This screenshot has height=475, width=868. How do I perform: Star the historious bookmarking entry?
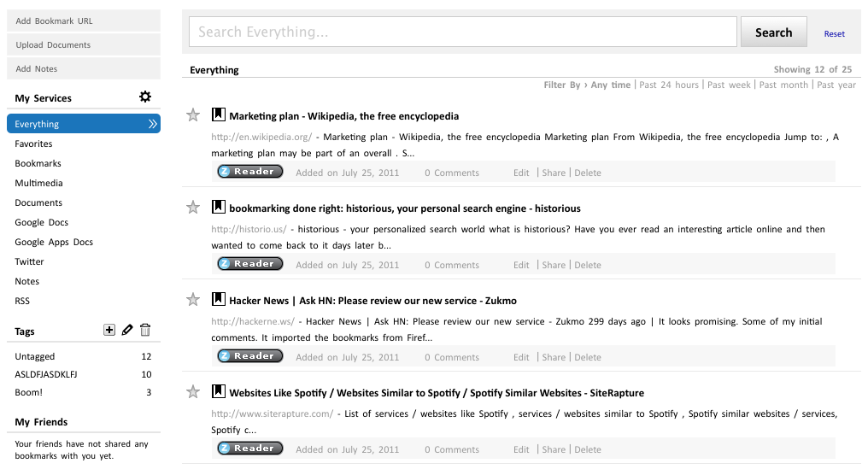coord(192,208)
